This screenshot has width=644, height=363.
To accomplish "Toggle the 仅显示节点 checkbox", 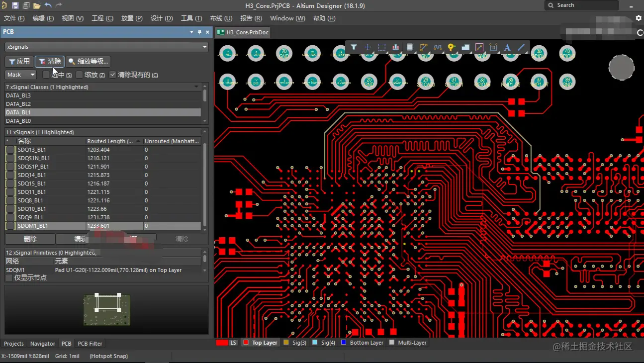I will tap(9, 278).
